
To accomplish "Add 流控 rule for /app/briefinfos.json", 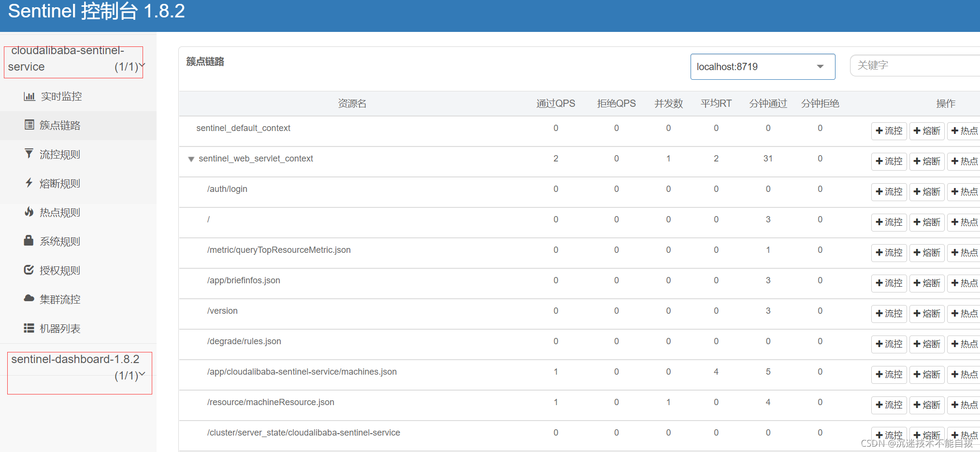I will tap(889, 283).
